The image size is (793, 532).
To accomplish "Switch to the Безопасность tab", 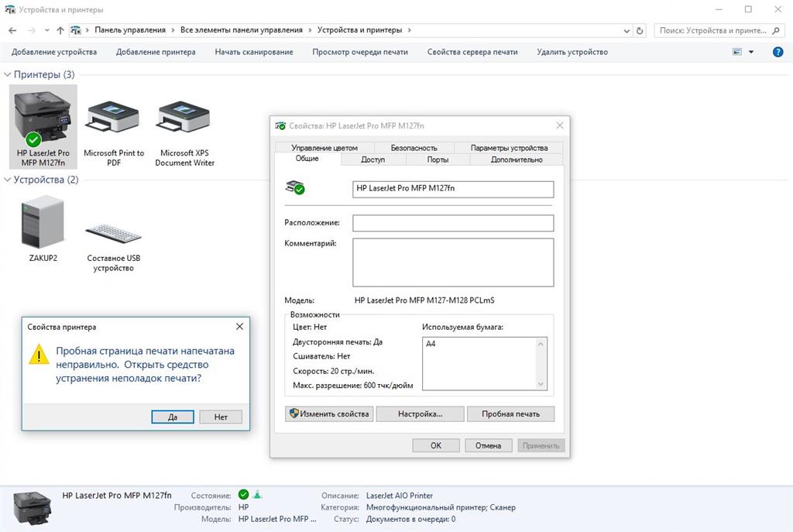I will coord(414,148).
